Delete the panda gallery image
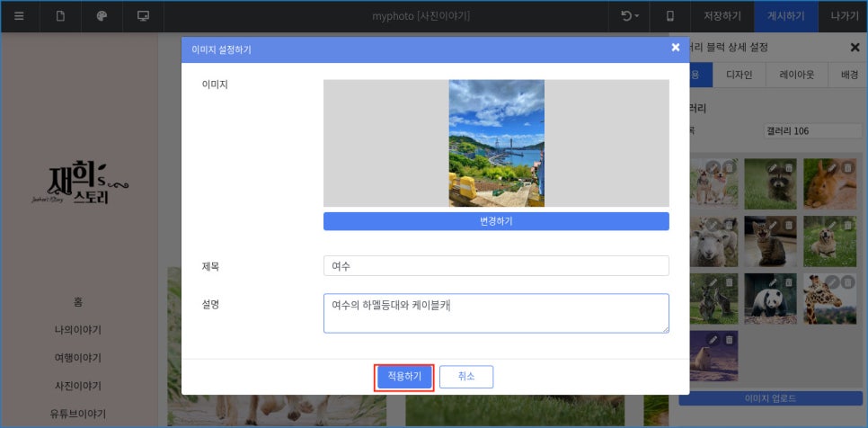868x428 pixels. tap(788, 281)
